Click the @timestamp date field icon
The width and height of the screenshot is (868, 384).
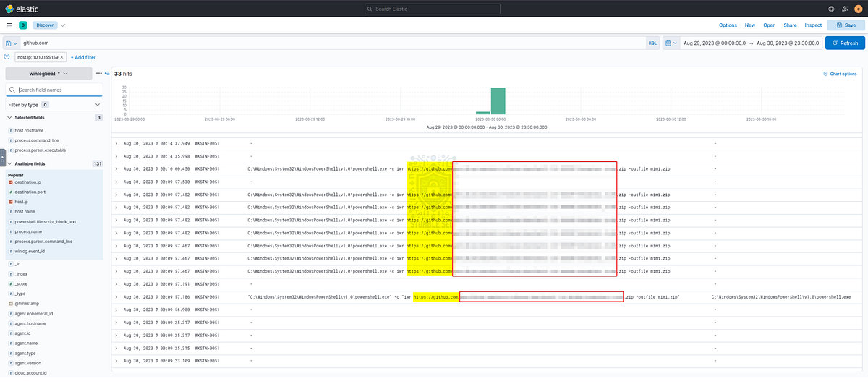pyautogui.click(x=10, y=304)
